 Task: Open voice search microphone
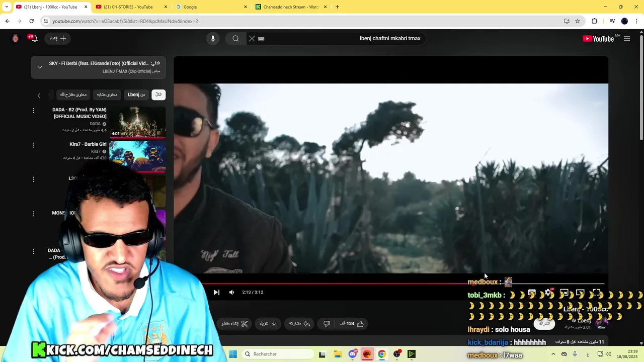coord(213,39)
